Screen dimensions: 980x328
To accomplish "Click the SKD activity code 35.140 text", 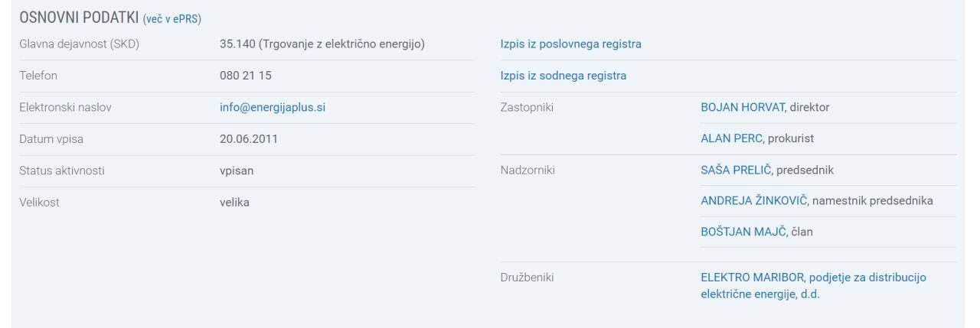I will tap(237, 44).
